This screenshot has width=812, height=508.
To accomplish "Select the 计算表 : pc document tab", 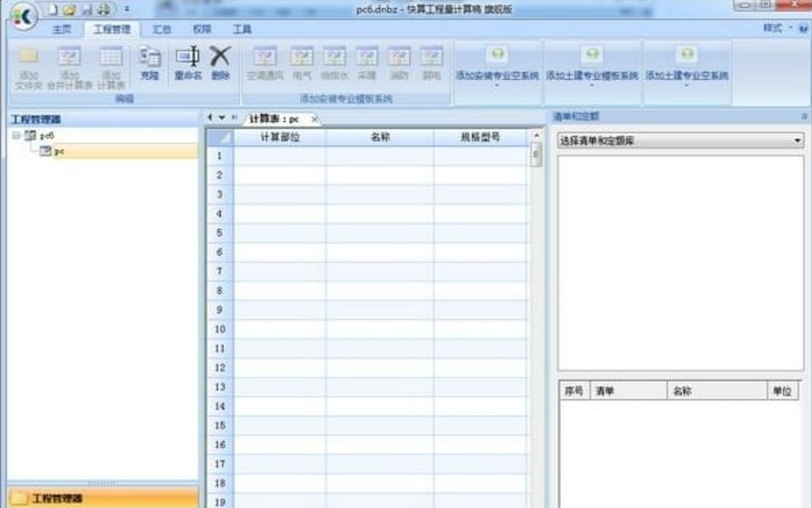I will [x=275, y=119].
